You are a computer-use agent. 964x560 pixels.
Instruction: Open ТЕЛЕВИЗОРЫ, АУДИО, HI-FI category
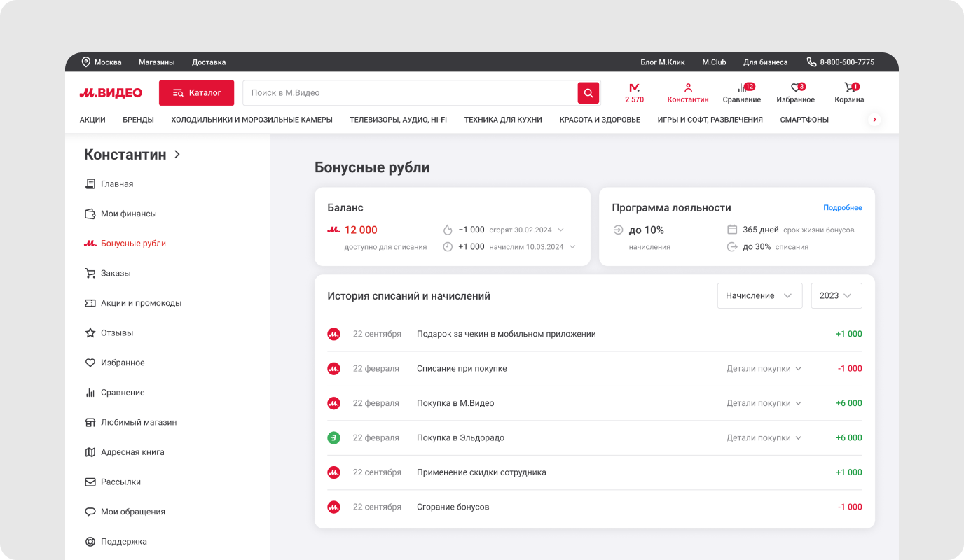398,120
